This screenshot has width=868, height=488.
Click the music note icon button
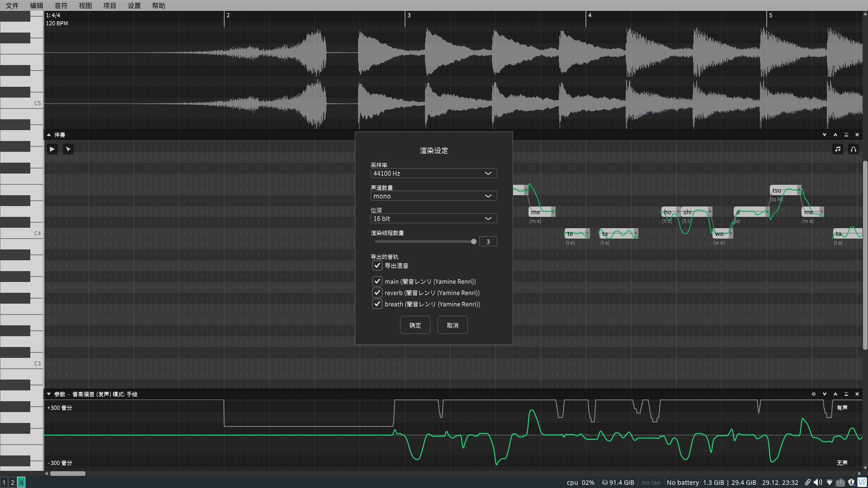point(838,149)
